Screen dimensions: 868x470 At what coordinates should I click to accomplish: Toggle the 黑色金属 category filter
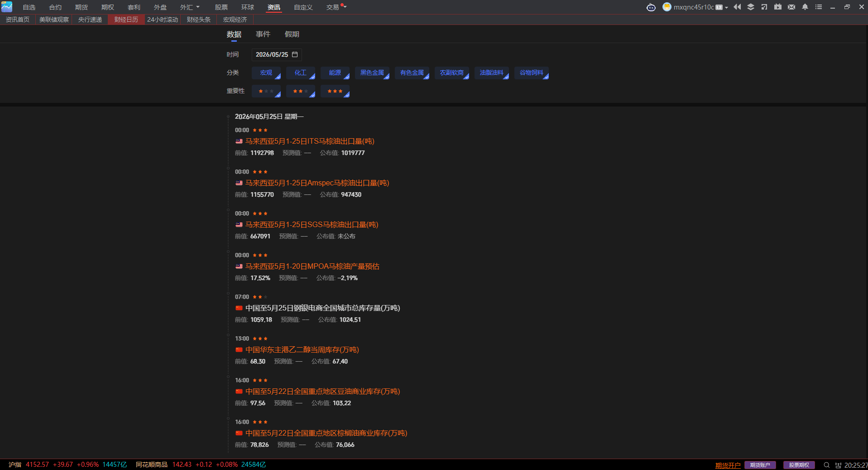click(x=372, y=73)
